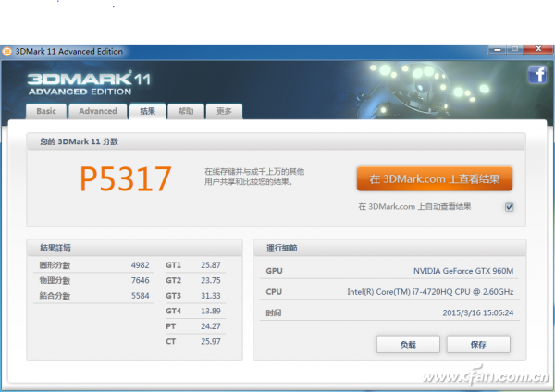Image resolution: width=555 pixels, height=392 pixels.
Task: Select the P5317 score text
Action: coord(126,179)
